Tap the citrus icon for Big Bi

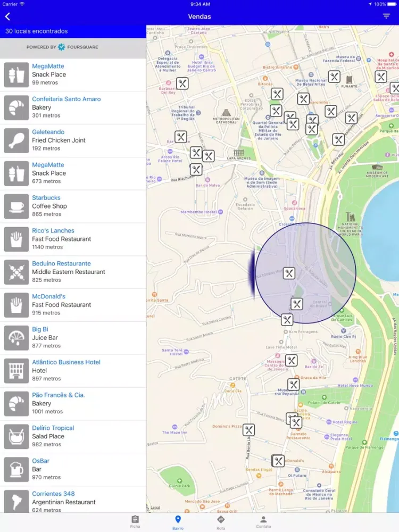pyautogui.click(x=16, y=338)
